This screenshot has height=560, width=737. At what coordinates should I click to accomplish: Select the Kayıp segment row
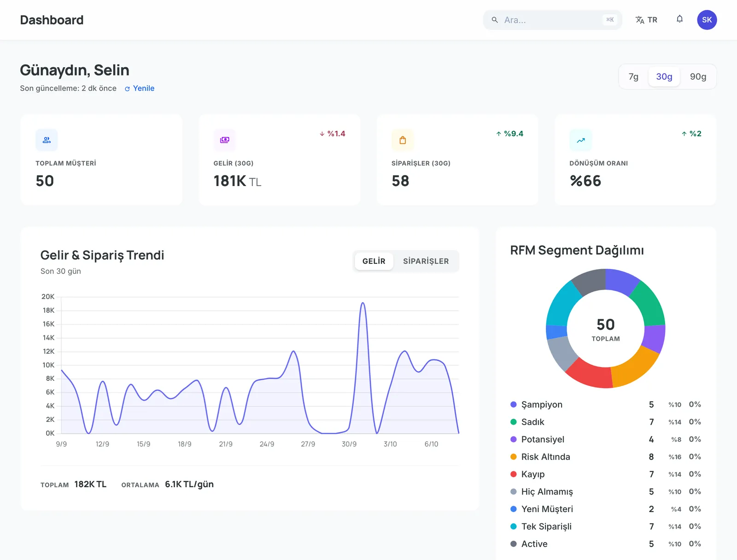point(606,474)
